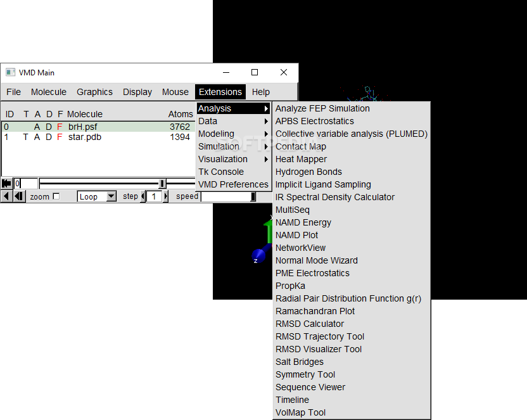The width and height of the screenshot is (527, 420).
Task: Step back one frame button
Action: click(x=19, y=196)
